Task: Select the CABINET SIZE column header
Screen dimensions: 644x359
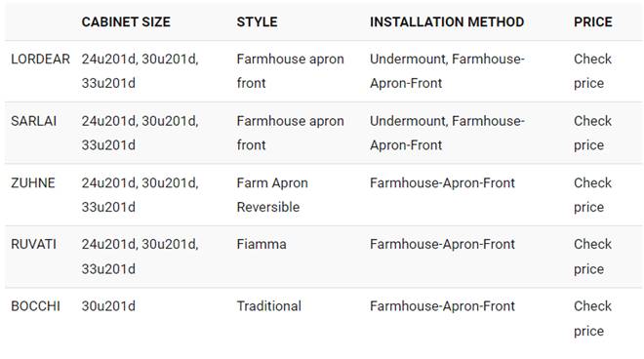Action: (x=126, y=21)
